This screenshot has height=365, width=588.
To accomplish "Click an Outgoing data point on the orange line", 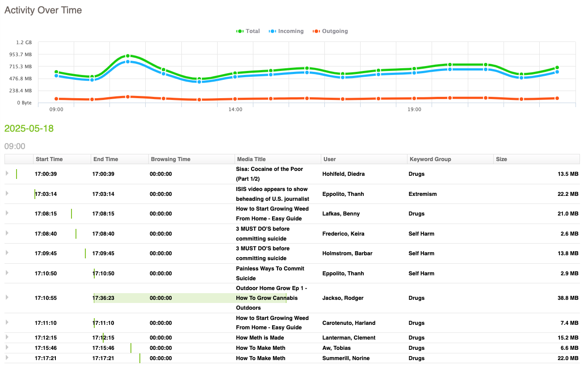I will (x=128, y=96).
